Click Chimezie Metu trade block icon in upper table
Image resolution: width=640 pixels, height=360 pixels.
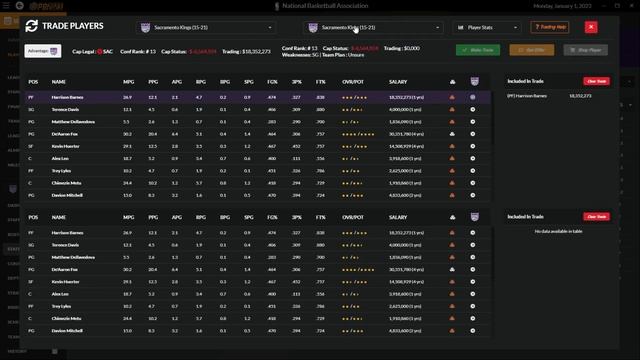pyautogui.click(x=452, y=183)
